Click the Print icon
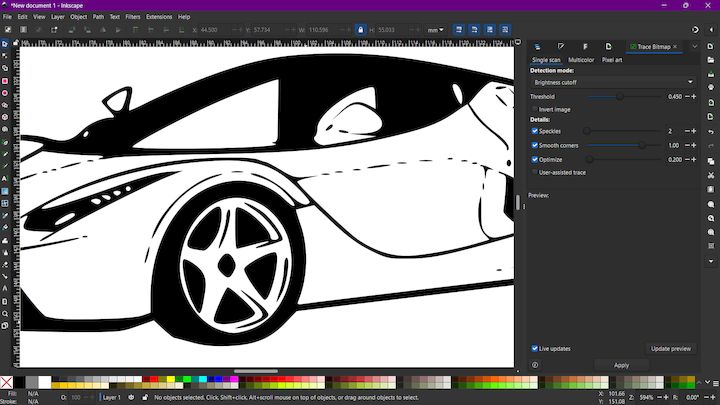Screen dimensions: 720x405 pyautogui.click(x=710, y=87)
